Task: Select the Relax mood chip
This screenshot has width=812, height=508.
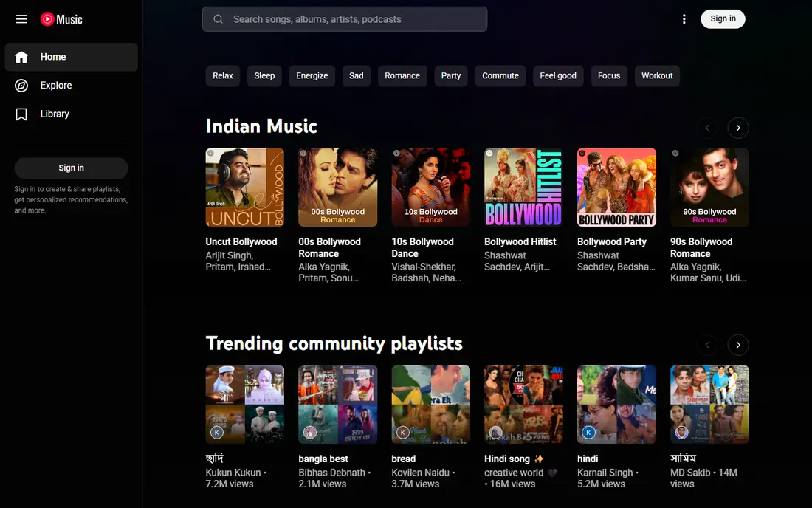Action: [223, 75]
